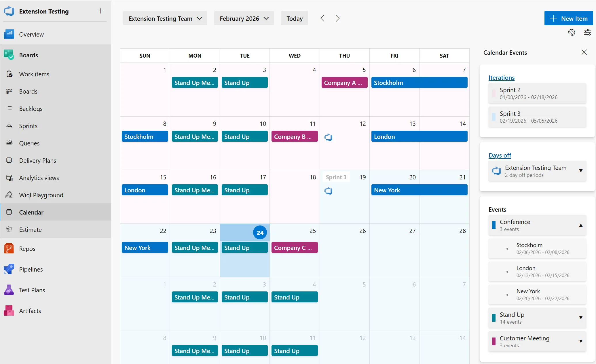Expand the Stand Up events group
596x364 pixels.
coord(581,318)
